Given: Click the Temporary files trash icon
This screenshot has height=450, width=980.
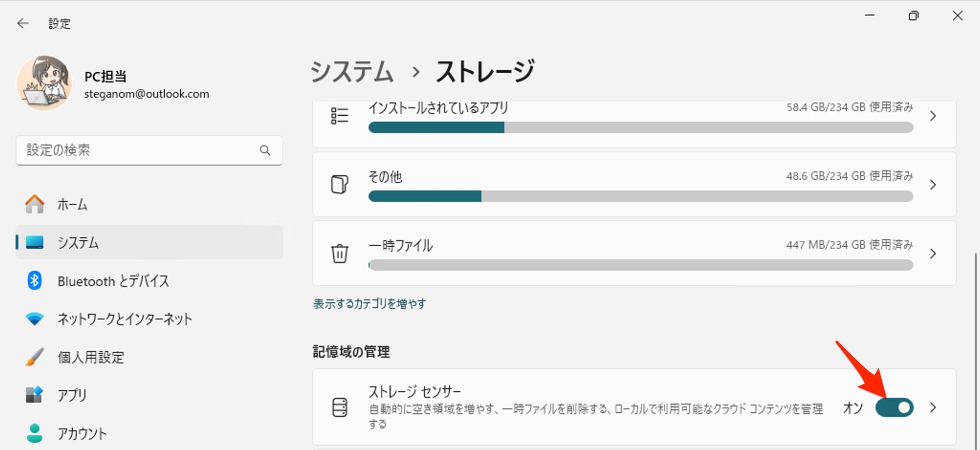Looking at the screenshot, I should point(340,253).
